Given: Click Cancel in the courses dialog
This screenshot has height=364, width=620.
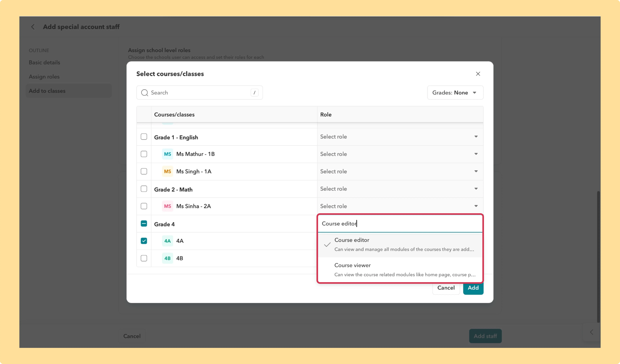Looking at the screenshot, I should 446,288.
